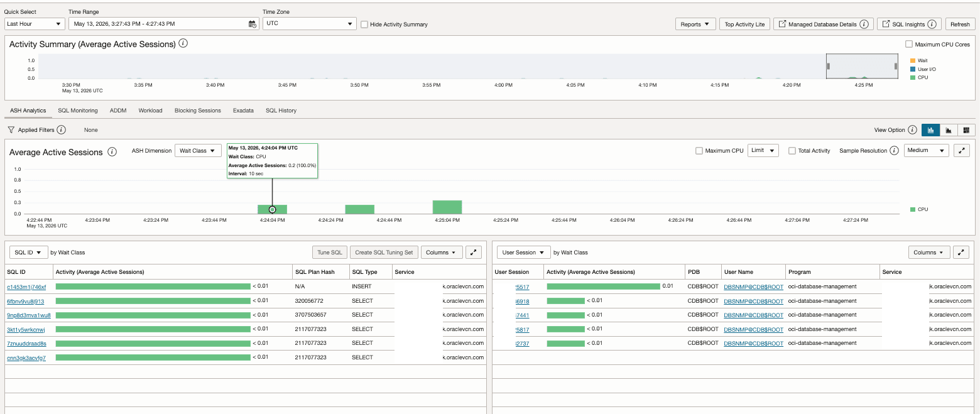Open the ASH Dimension Wait Class dropdown

pos(198,151)
